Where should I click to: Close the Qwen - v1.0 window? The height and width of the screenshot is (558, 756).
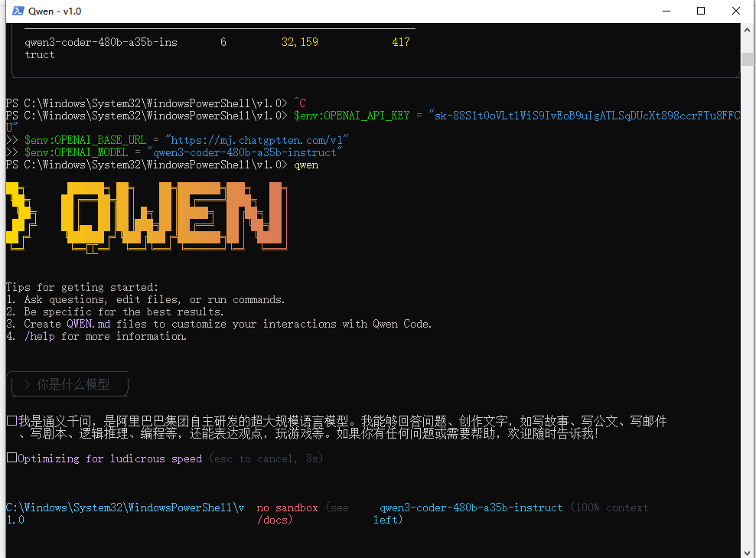(736, 11)
